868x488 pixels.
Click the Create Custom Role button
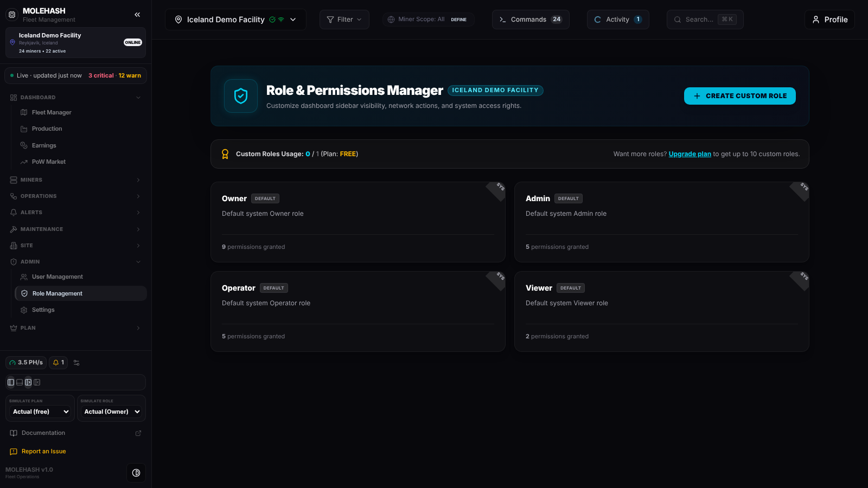(x=740, y=96)
